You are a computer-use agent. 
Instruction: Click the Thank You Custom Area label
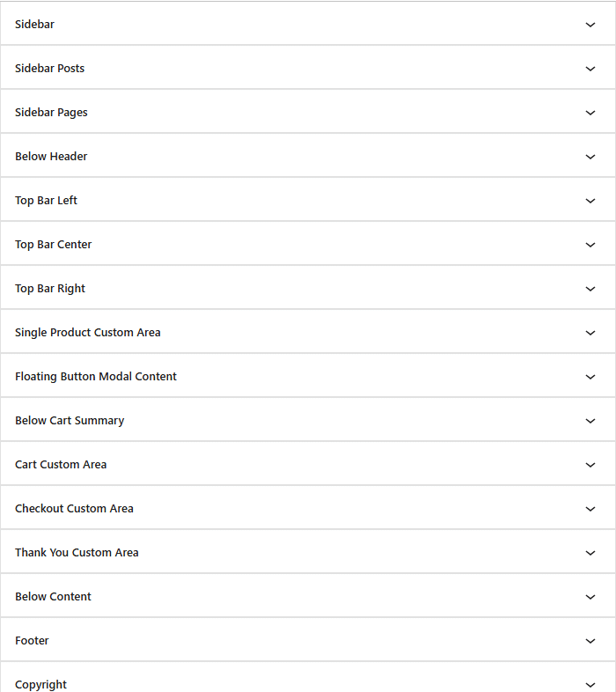(77, 553)
